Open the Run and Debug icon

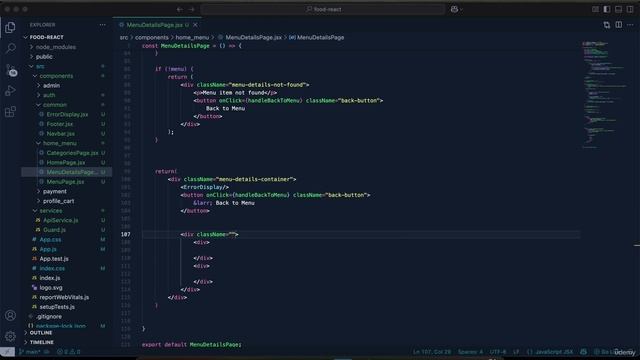pos(10,91)
